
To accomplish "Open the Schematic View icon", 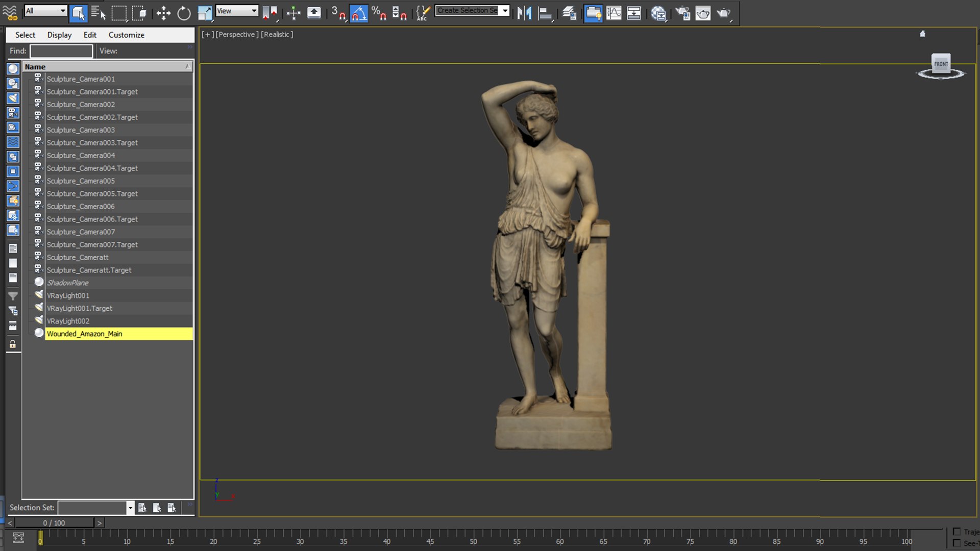I will pyautogui.click(x=634, y=13).
